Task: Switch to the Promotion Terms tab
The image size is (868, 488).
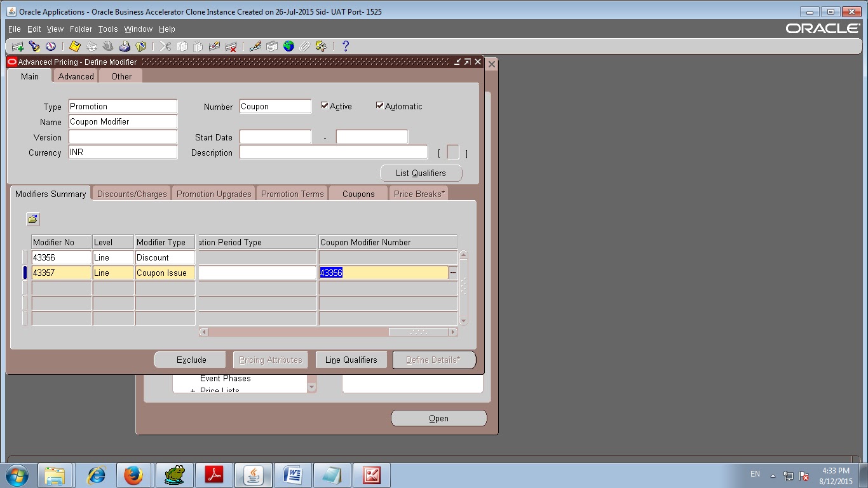Action: (x=292, y=194)
